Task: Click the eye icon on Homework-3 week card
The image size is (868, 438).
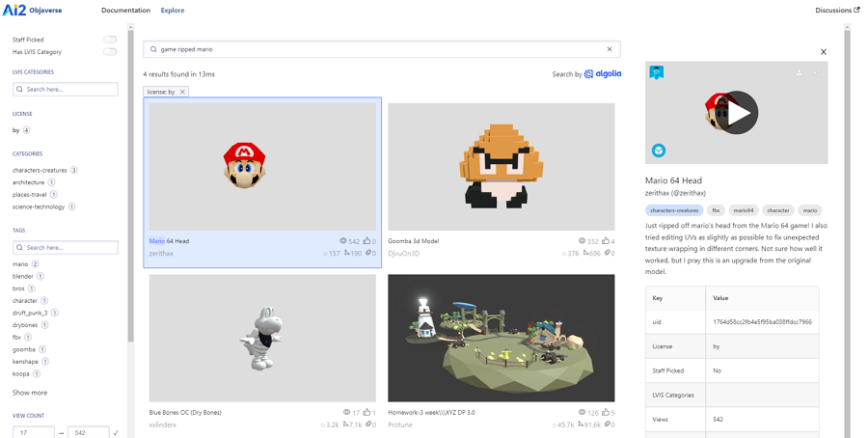Action: coord(582,413)
